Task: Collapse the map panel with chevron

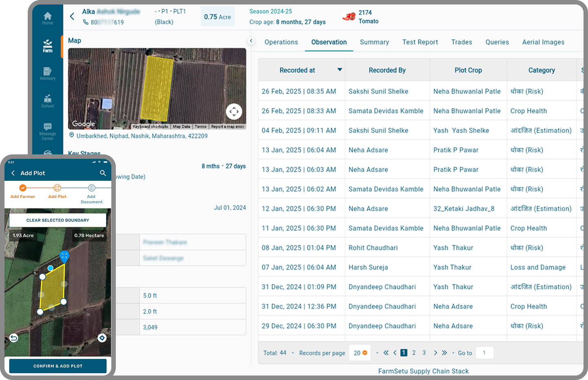Action: tap(251, 41)
